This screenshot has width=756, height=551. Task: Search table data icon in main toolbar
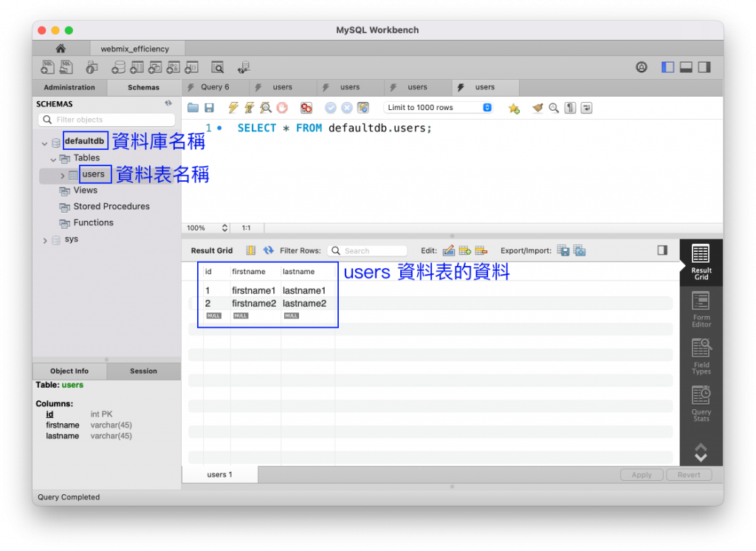tap(218, 67)
